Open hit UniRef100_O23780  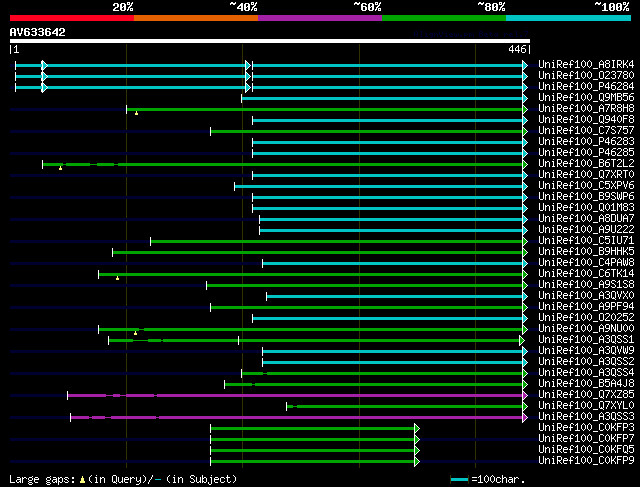[x=586, y=76]
